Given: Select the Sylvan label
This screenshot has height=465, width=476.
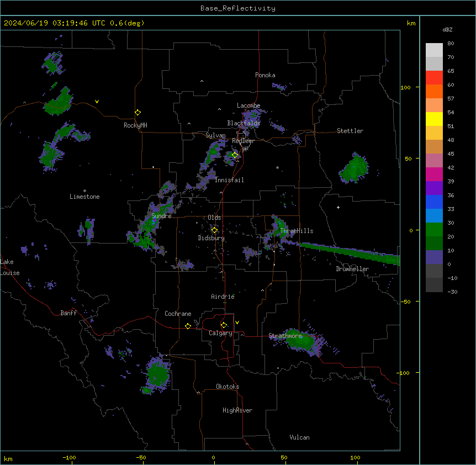Looking at the screenshot, I should pyautogui.click(x=215, y=135).
